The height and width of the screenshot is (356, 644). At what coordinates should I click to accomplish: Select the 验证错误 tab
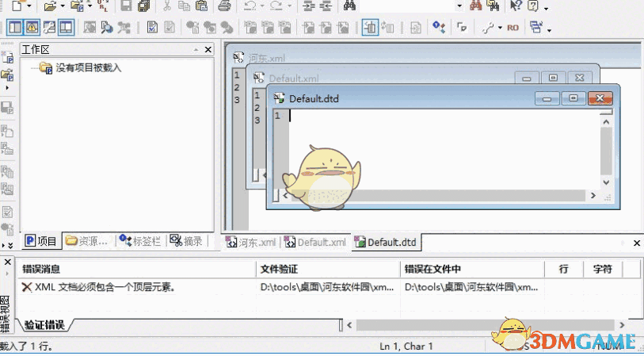44,325
